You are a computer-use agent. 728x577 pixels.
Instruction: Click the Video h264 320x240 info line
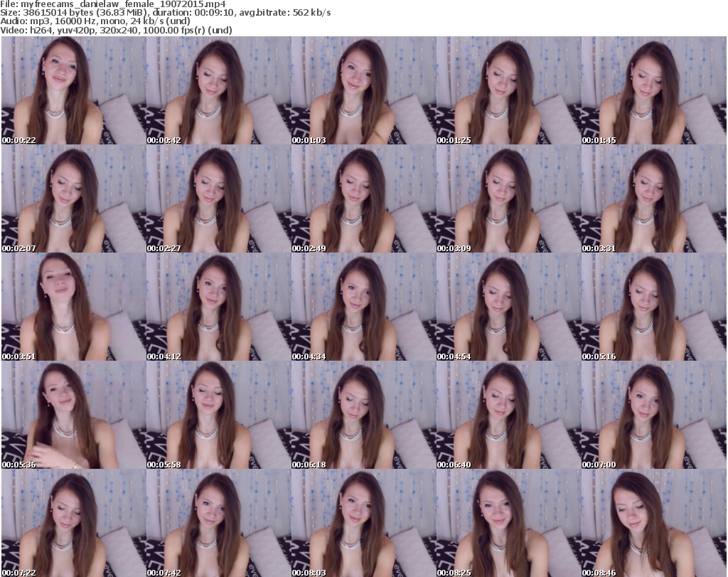click(x=116, y=30)
